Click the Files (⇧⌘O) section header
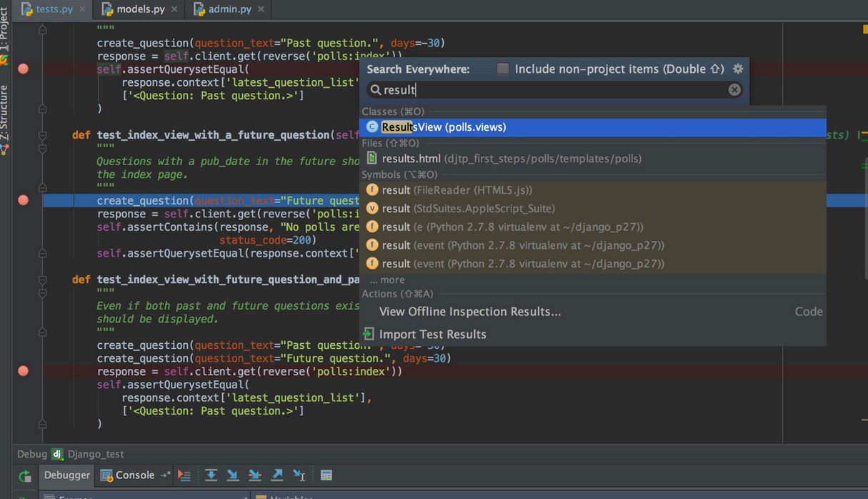This screenshot has height=499, width=868. [x=390, y=143]
